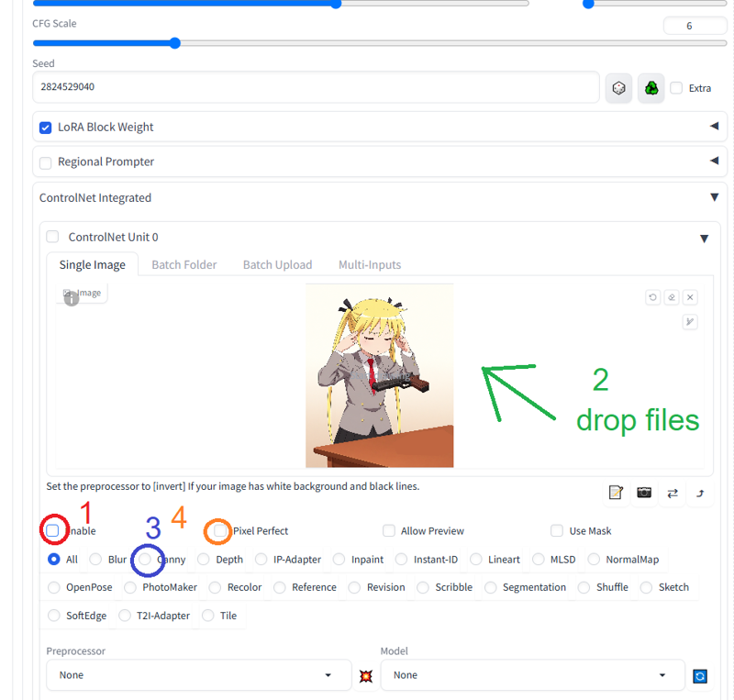Click the dice random seed icon
The image size is (734, 700).
pos(618,88)
